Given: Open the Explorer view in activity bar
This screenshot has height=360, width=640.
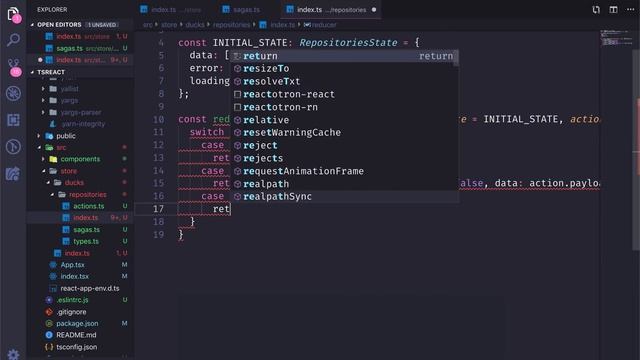Looking at the screenshot, I should (13, 14).
